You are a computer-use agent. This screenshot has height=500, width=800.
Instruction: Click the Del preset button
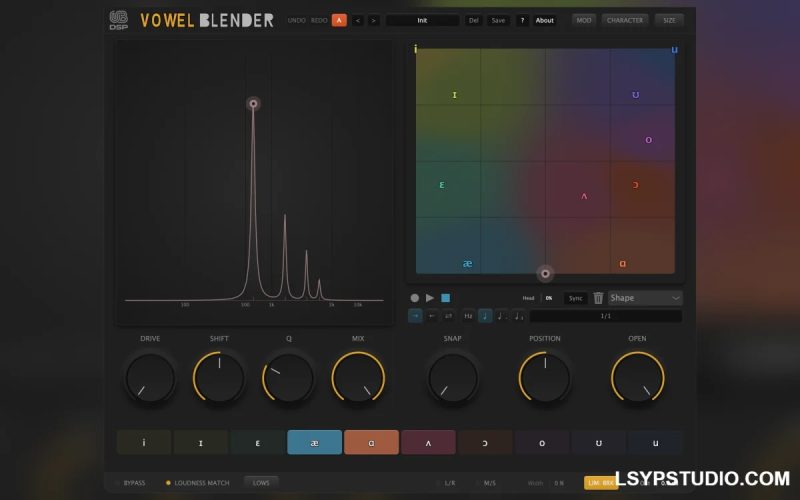pos(473,20)
